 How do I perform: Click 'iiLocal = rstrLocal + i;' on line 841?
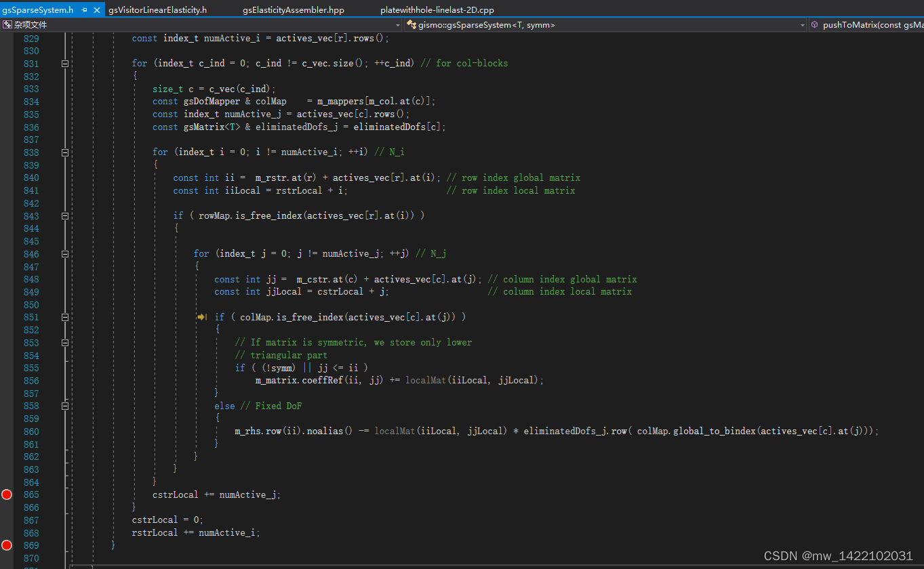[286, 191]
